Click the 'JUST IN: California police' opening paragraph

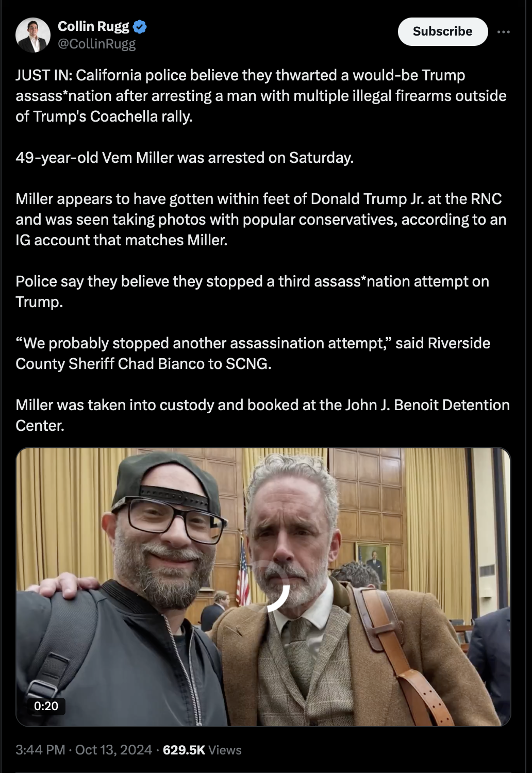(261, 96)
